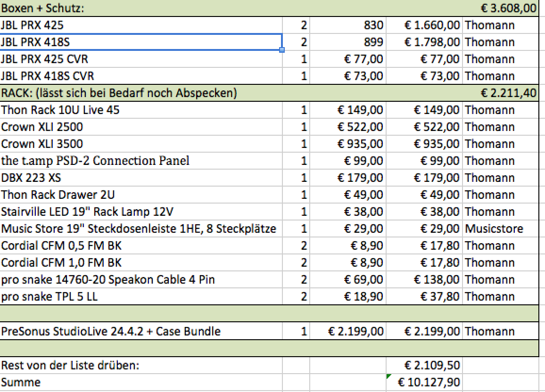545x392 pixels.
Task: Click the selected "JBL PRX 418S" cell
Action: tap(141, 42)
